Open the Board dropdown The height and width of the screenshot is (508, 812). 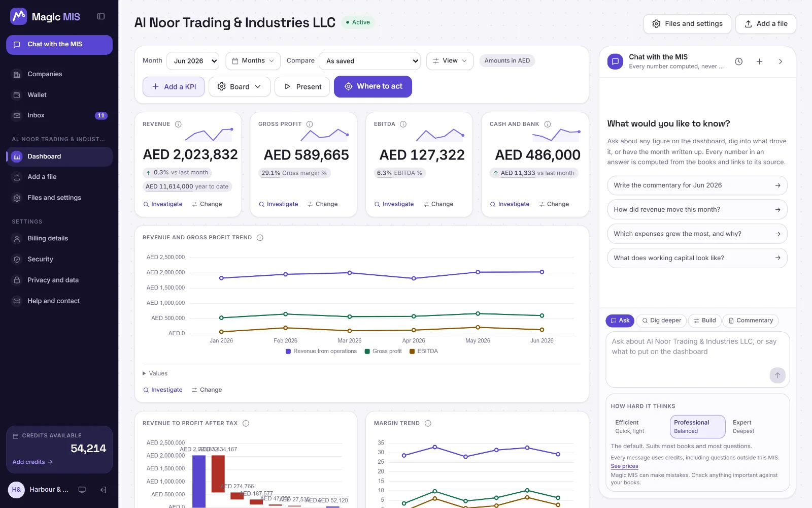click(239, 87)
